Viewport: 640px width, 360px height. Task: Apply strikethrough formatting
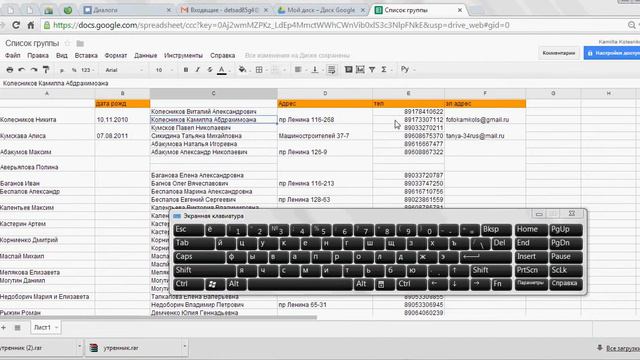[x=209, y=70]
